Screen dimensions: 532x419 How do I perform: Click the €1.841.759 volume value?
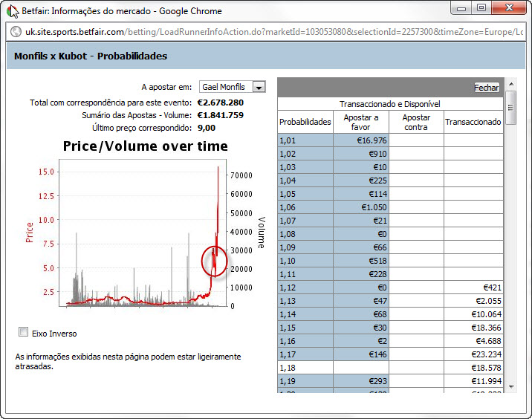pyautogui.click(x=221, y=115)
